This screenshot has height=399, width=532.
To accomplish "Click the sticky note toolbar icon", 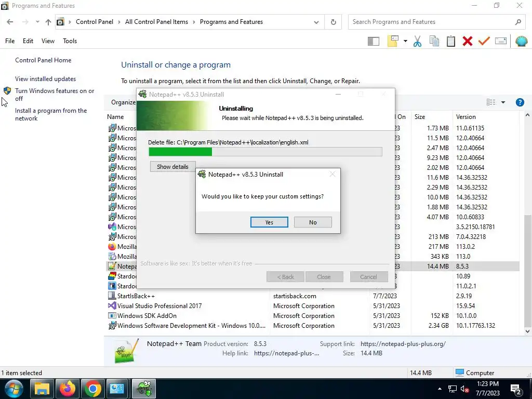I will click(393, 41).
